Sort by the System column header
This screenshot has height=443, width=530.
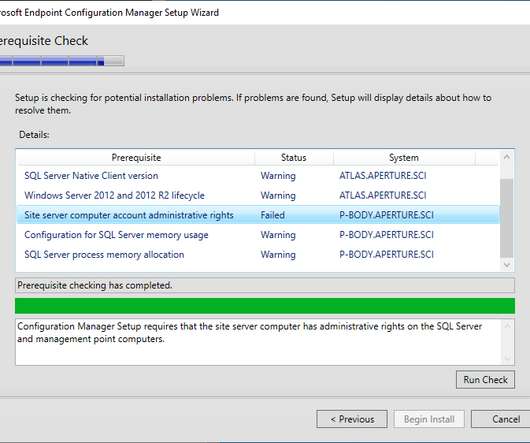pyautogui.click(x=404, y=157)
